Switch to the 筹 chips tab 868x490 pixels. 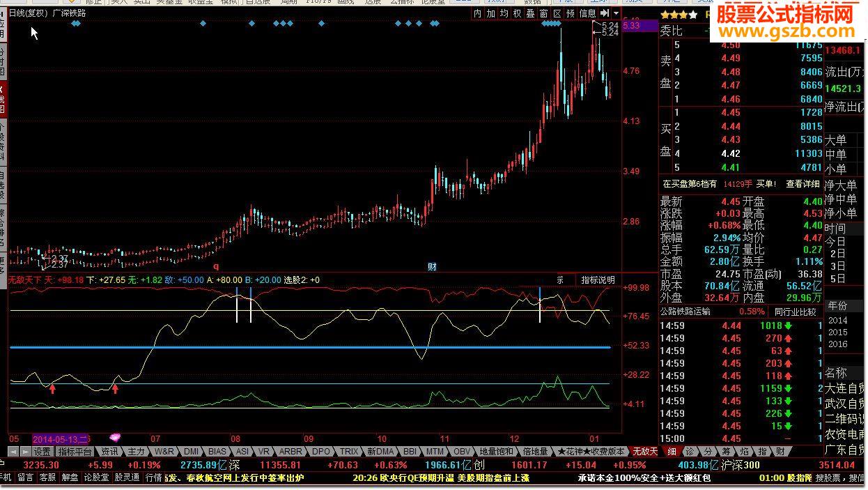coord(726,452)
